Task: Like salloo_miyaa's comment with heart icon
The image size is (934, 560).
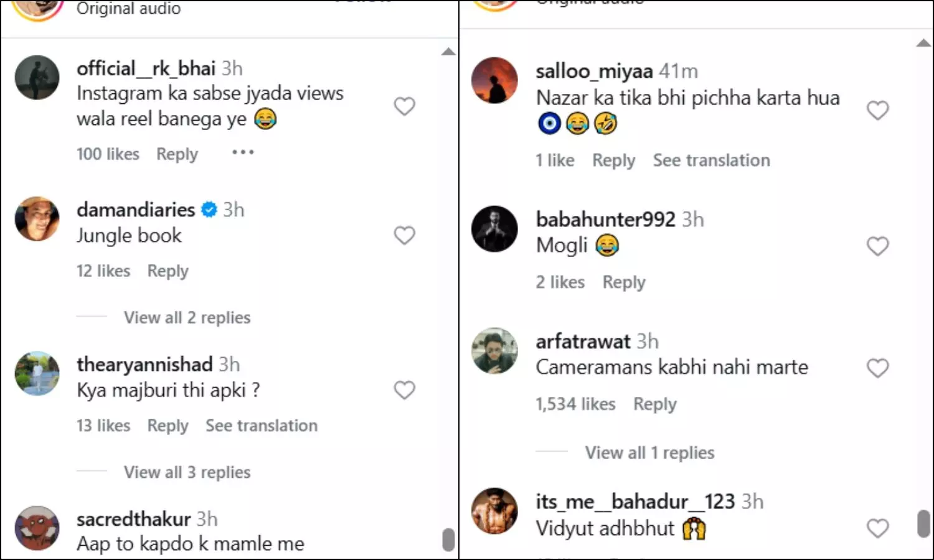Action: pos(877,111)
